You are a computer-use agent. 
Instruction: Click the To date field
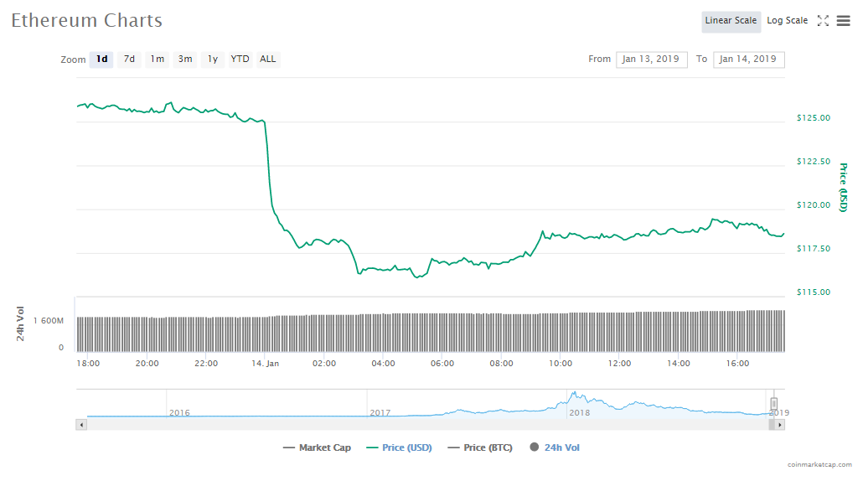(748, 59)
